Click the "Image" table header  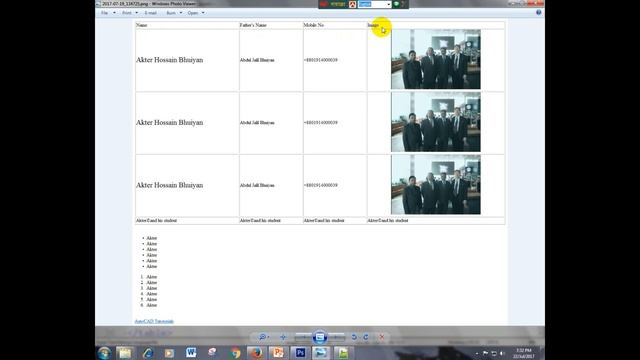pyautogui.click(x=373, y=25)
